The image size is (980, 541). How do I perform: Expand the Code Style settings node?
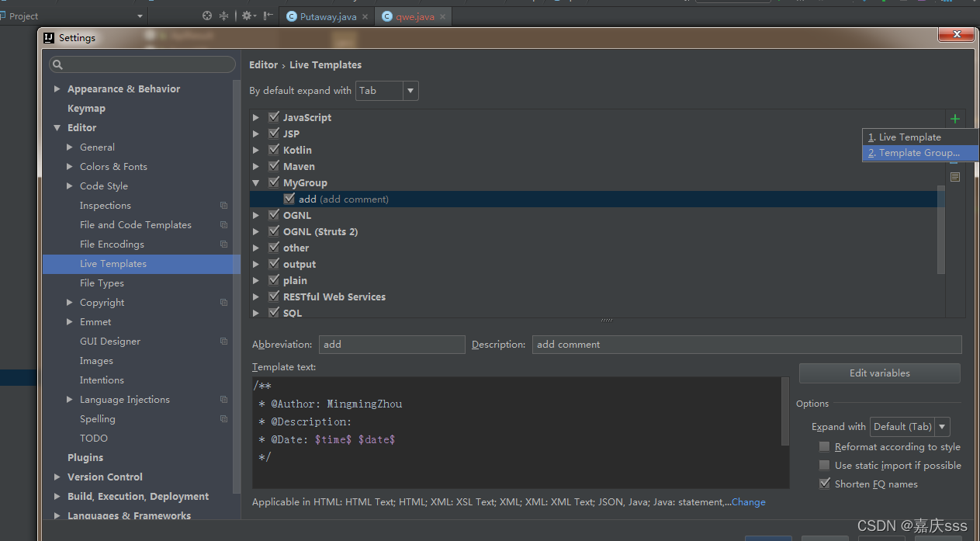pyautogui.click(x=70, y=186)
